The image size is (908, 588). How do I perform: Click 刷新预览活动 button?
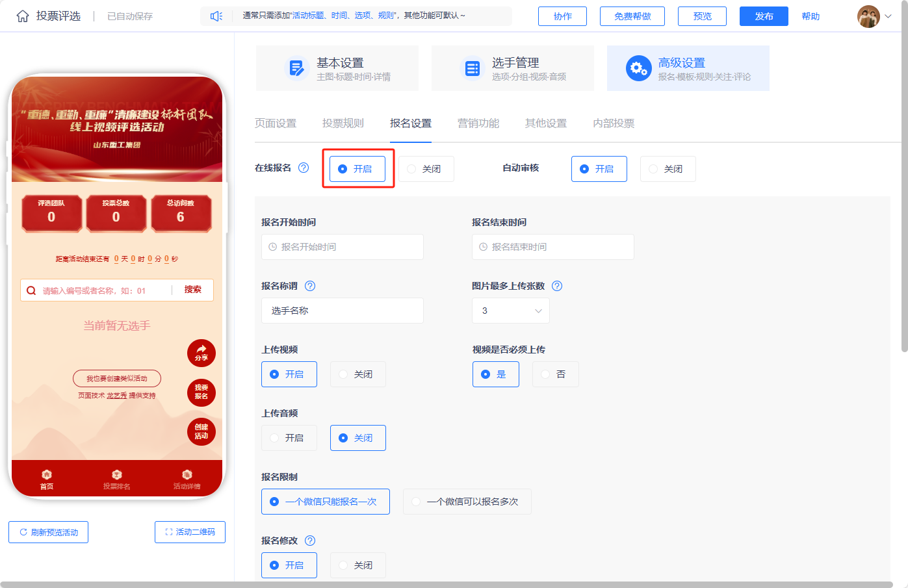click(49, 532)
